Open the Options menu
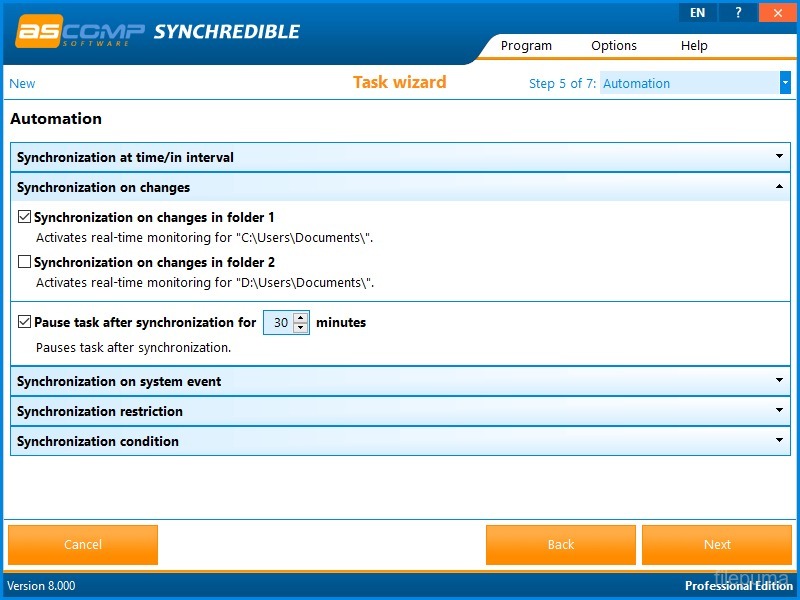 [x=614, y=45]
